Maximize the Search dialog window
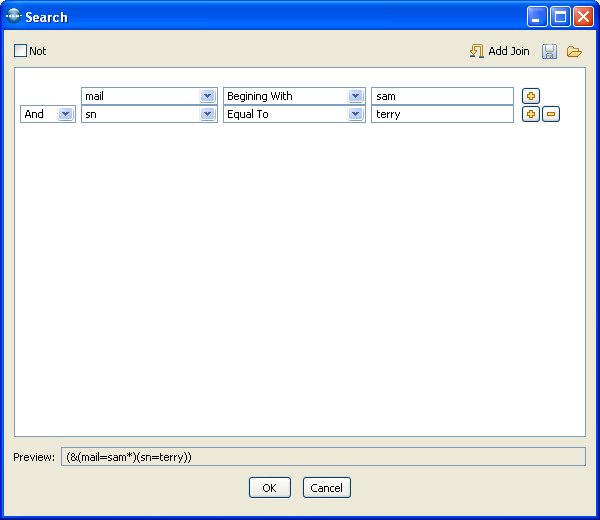The height and width of the screenshot is (520, 600). pos(561,17)
